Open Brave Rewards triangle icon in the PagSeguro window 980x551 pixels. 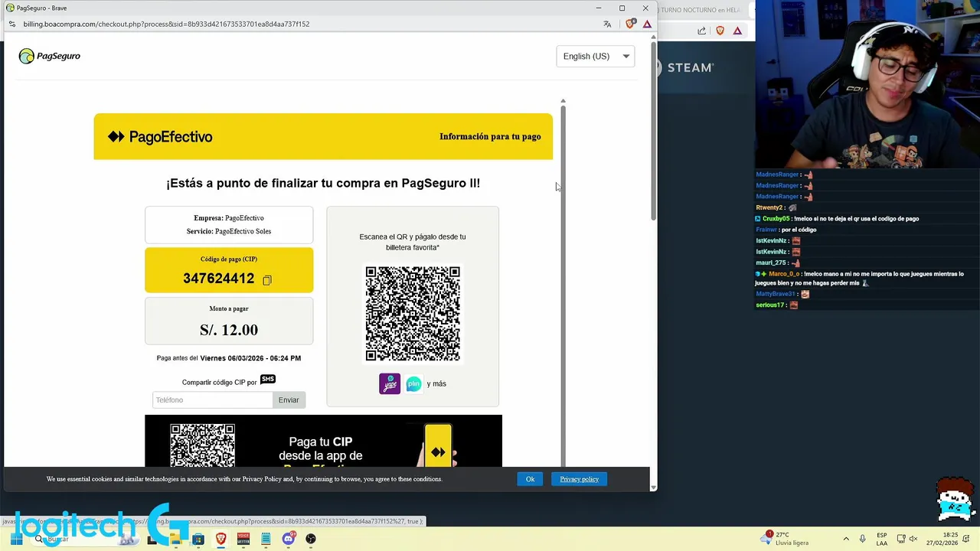coord(647,24)
